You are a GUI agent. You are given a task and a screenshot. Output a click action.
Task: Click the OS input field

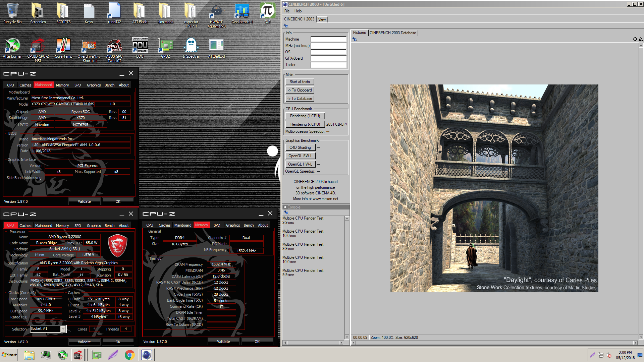click(x=328, y=52)
